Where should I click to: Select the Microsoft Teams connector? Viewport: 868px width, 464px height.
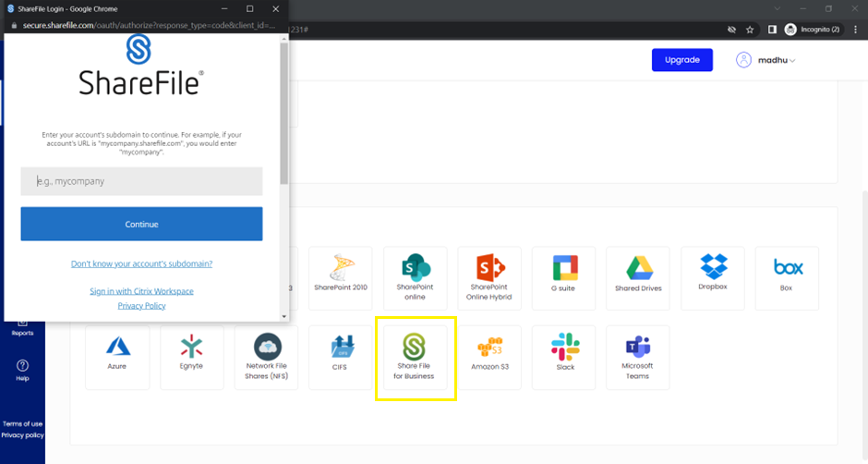tap(637, 357)
